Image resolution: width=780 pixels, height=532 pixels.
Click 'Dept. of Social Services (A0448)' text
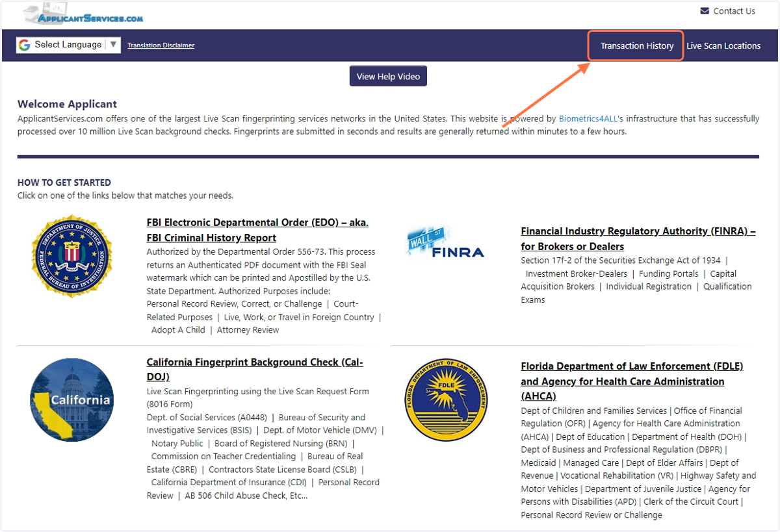pyautogui.click(x=207, y=418)
